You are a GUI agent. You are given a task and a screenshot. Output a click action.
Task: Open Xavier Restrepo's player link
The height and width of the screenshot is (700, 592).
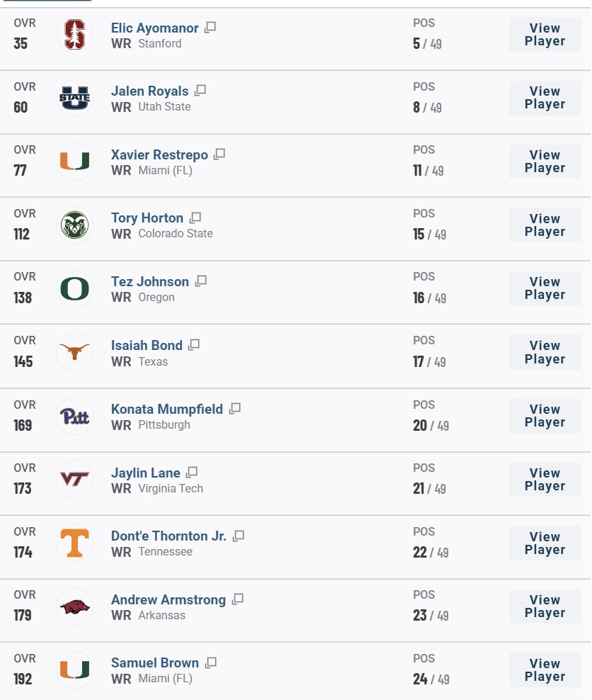click(x=159, y=154)
